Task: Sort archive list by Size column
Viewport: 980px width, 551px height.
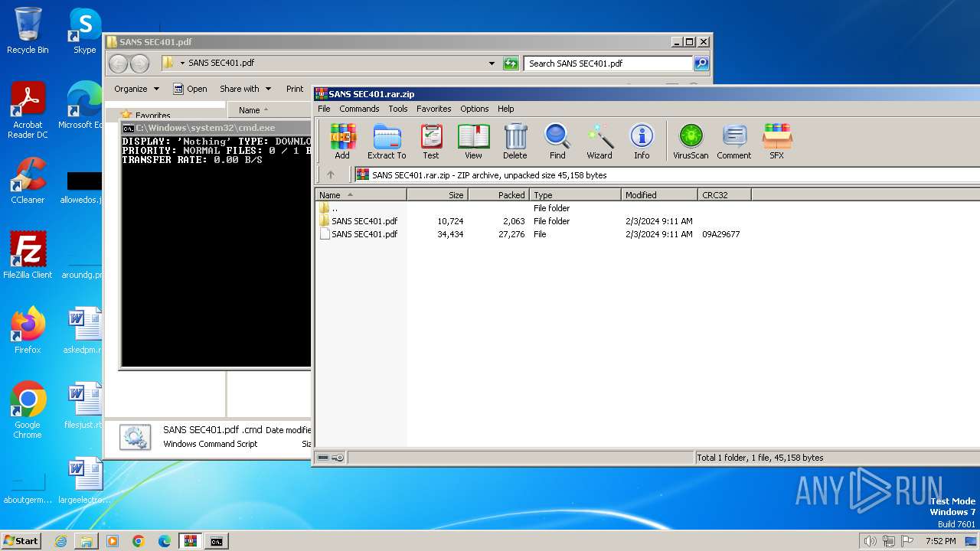Action: point(437,195)
